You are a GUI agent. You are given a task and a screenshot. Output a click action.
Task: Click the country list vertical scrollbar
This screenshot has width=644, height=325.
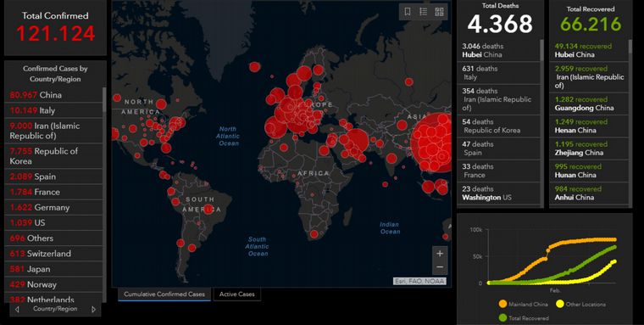pos(104,99)
